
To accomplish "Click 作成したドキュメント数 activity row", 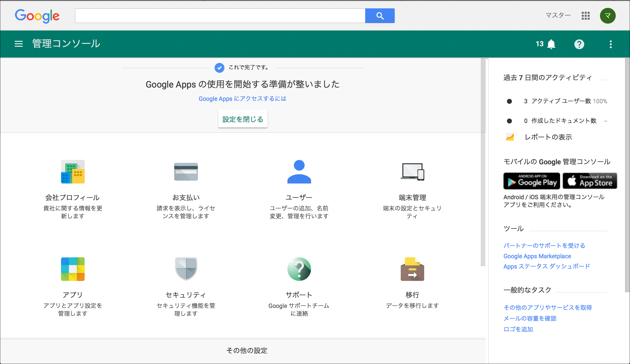I will [556, 121].
